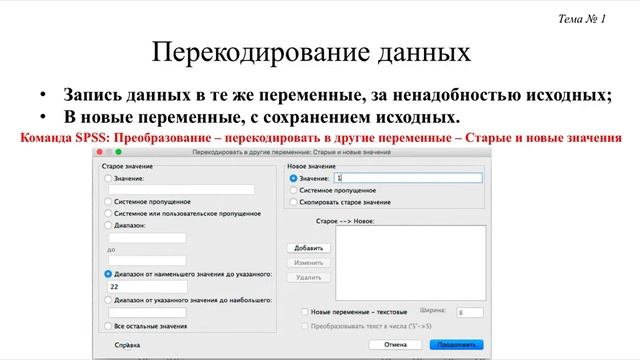This screenshot has height=360, width=640.
Task: Click the 'Удалить' button
Action: [309, 278]
